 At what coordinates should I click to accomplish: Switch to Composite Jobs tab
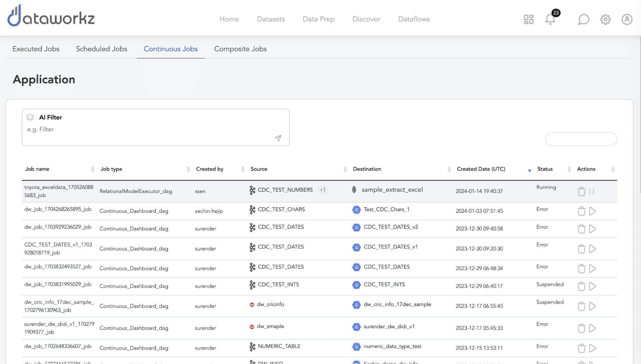click(240, 49)
